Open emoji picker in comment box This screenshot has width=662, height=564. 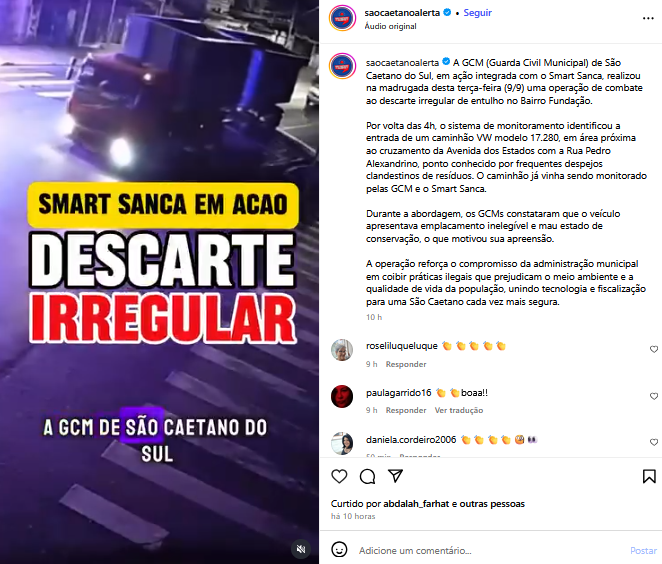click(339, 550)
